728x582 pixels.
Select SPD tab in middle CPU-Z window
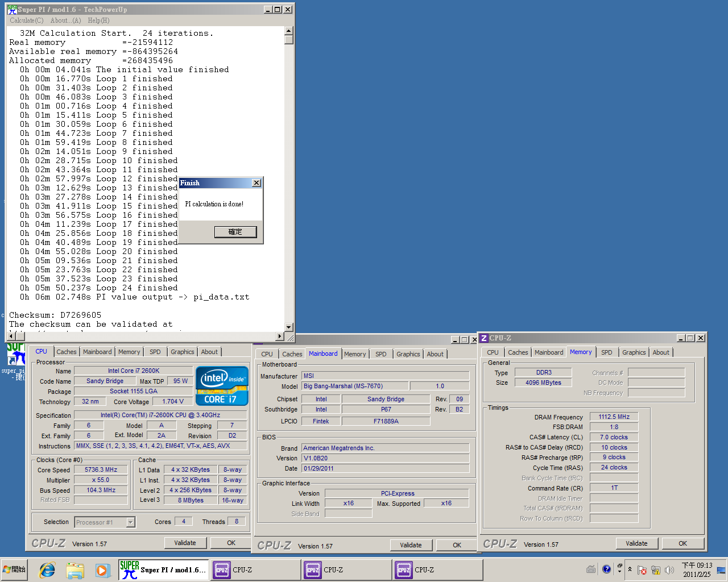381,354
